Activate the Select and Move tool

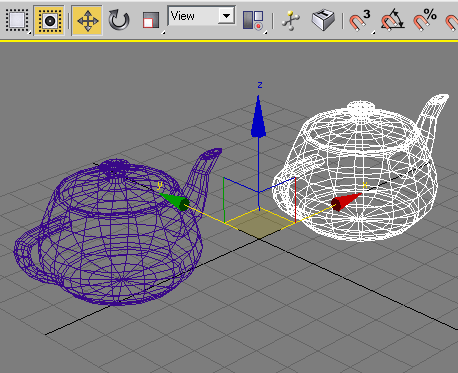click(87, 21)
